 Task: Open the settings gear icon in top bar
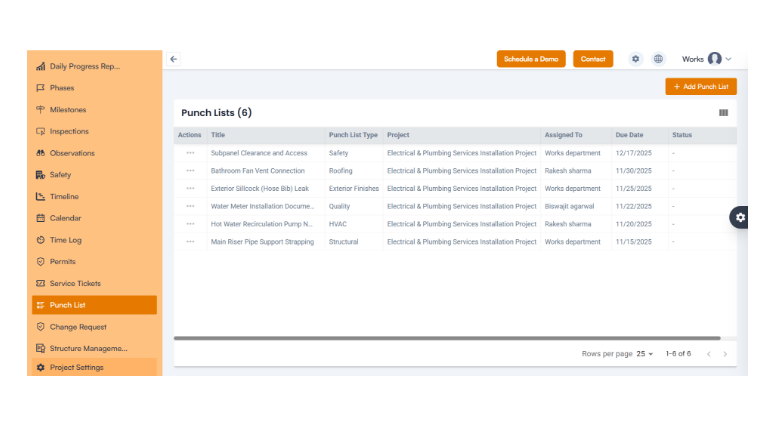click(x=635, y=59)
